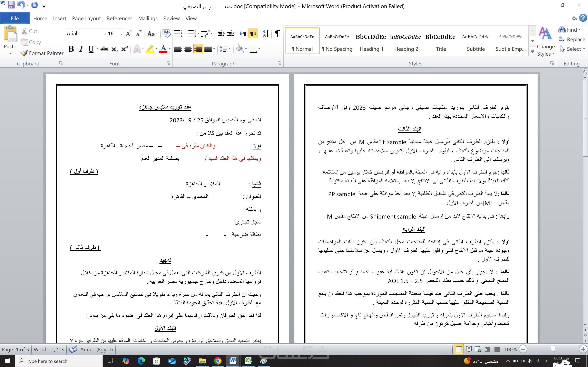
Task: Open Excel from the Windows taskbar
Action: [x=248, y=361]
